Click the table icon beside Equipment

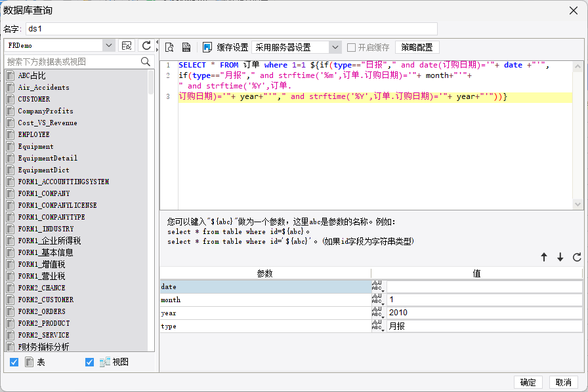click(10, 147)
